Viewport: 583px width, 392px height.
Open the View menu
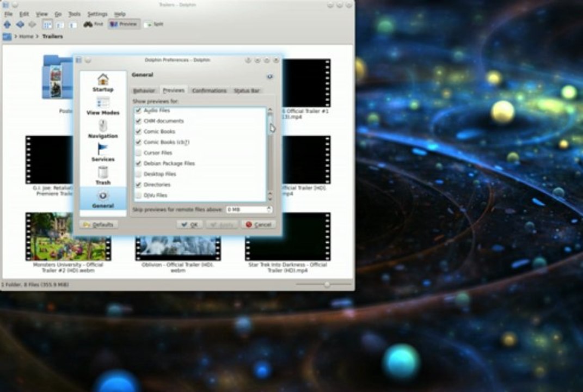41,14
